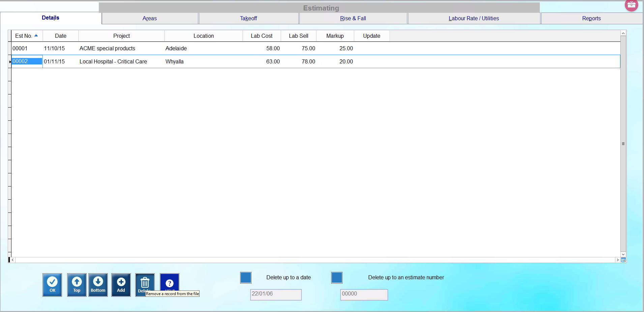The height and width of the screenshot is (312, 644).
Task: Select highlighted estimate 00002 cell
Action: pos(27,61)
